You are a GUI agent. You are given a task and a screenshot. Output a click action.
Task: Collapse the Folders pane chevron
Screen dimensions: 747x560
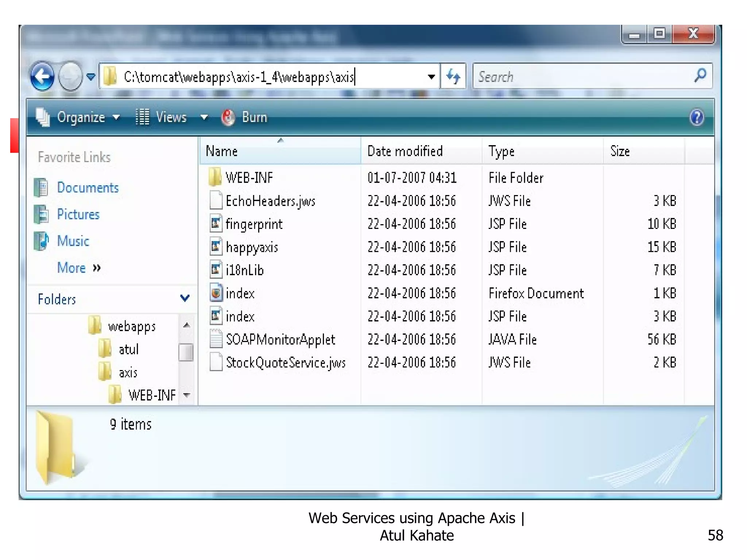(185, 299)
